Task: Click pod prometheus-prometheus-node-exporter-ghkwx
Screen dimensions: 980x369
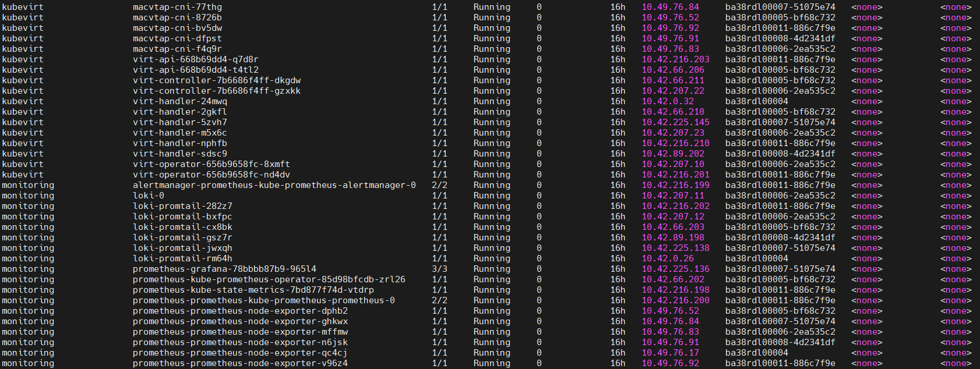Action: tap(240, 321)
